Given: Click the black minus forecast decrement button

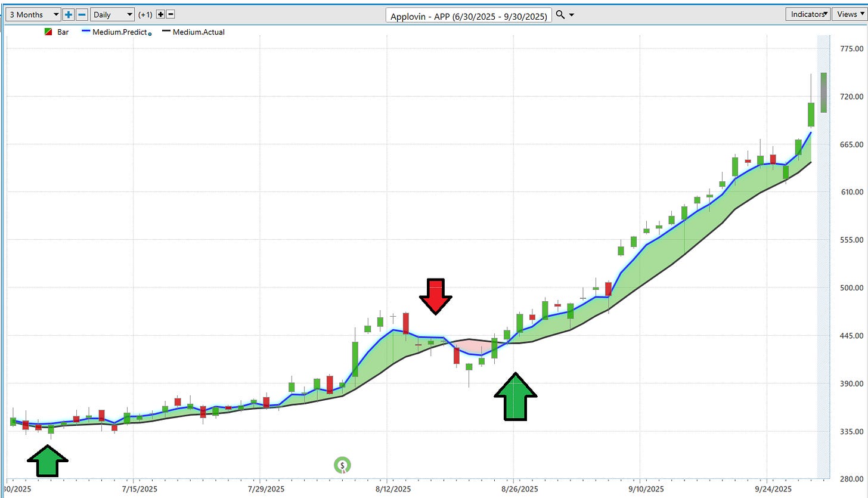Looking at the screenshot, I should pos(170,14).
